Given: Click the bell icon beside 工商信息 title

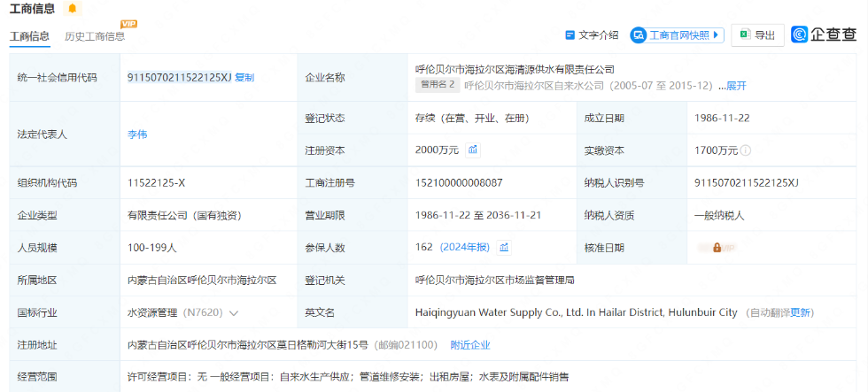Looking at the screenshot, I should click(72, 9).
